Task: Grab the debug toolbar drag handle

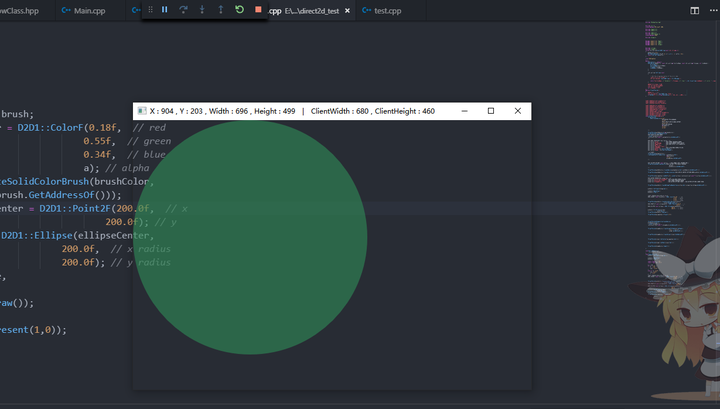Action: point(150,10)
